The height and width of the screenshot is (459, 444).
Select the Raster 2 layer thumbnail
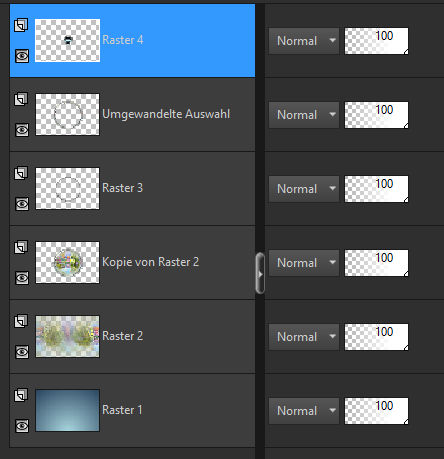[67, 336]
